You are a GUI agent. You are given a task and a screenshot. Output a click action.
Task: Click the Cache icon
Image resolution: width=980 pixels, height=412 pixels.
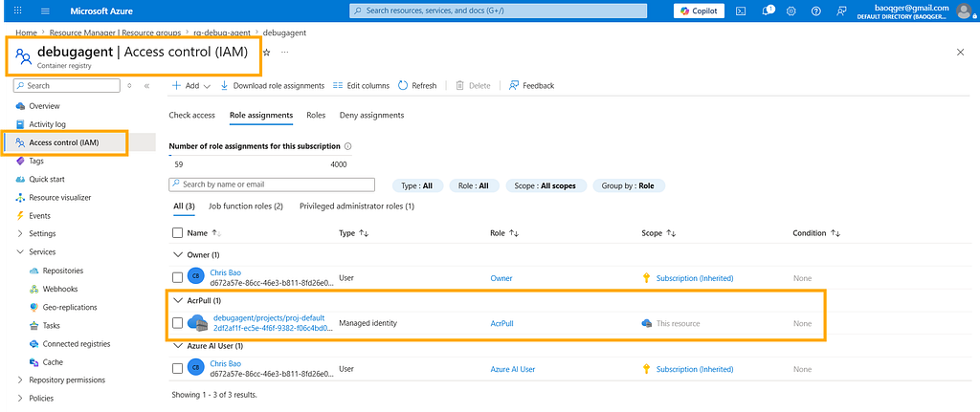[34, 362]
